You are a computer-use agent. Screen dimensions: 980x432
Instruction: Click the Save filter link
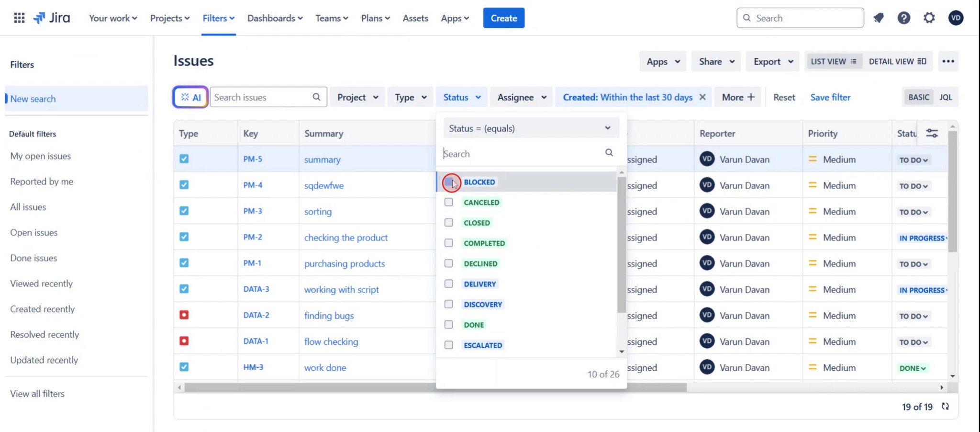pyautogui.click(x=830, y=97)
